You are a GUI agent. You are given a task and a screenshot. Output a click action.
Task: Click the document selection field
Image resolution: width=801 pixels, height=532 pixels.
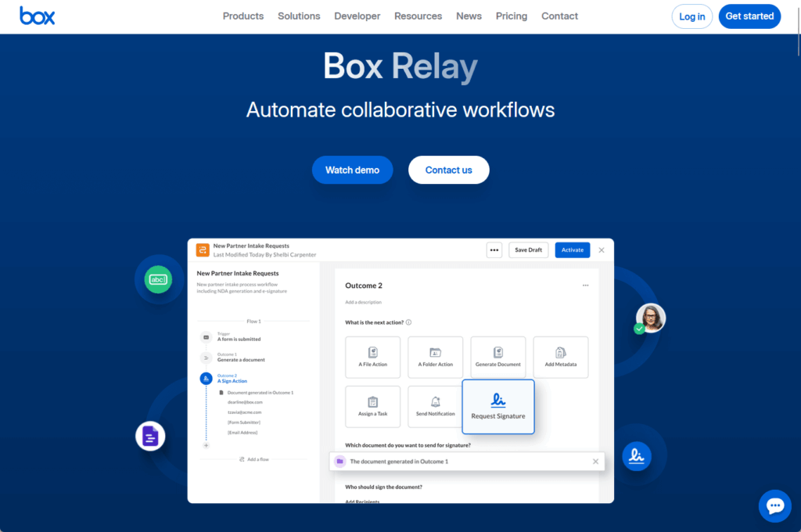point(467,462)
